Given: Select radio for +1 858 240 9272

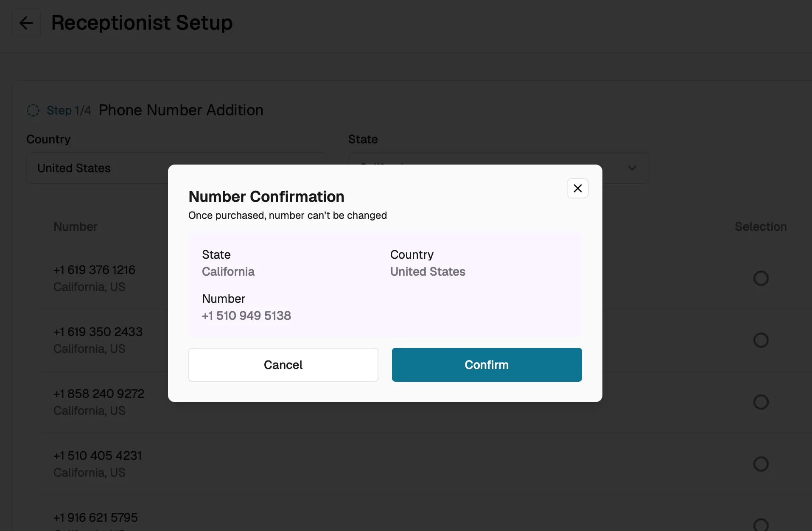Looking at the screenshot, I should click(x=761, y=402).
